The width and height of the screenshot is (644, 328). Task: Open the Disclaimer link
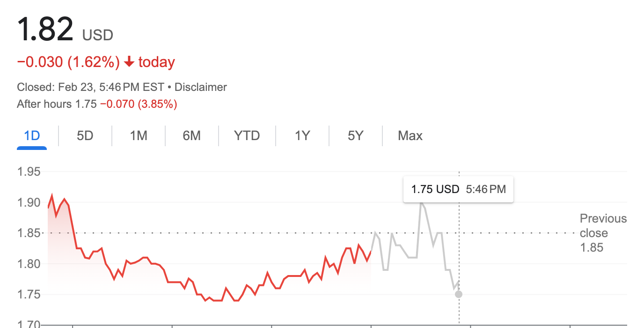click(200, 87)
